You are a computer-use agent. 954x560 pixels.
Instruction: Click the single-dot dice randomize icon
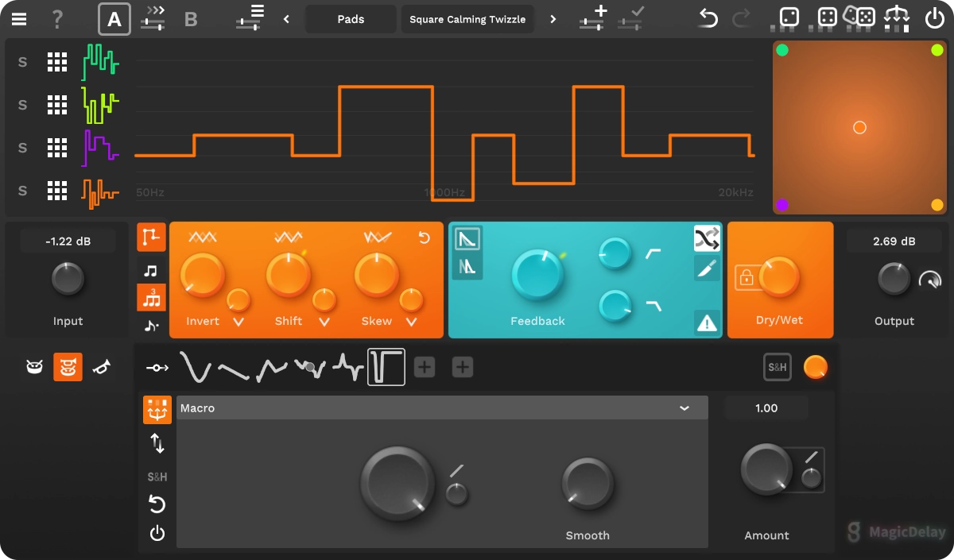[x=789, y=17]
